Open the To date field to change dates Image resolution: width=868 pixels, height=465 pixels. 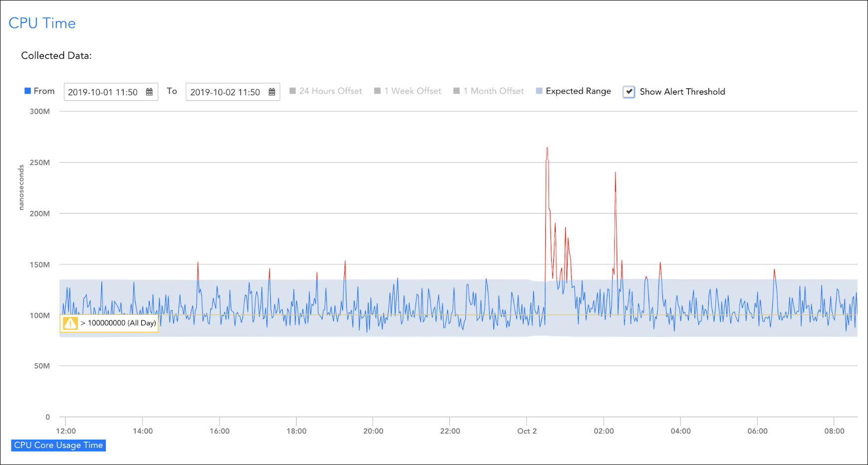(x=227, y=92)
